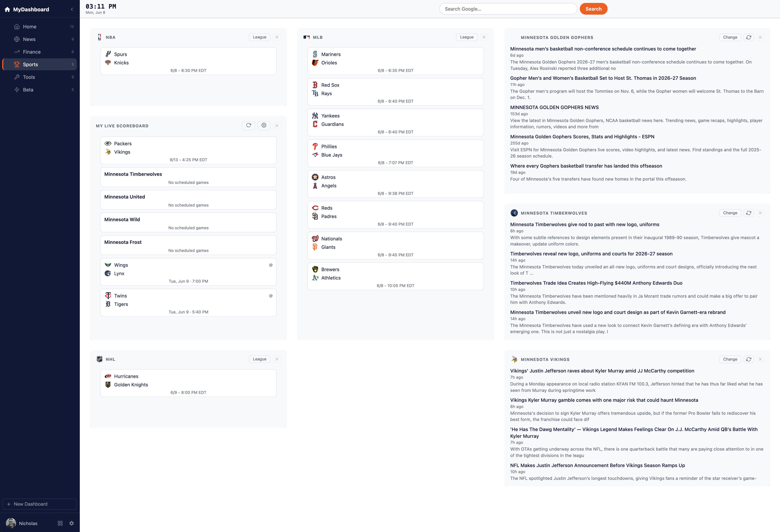Open the MLB League selector

(466, 37)
